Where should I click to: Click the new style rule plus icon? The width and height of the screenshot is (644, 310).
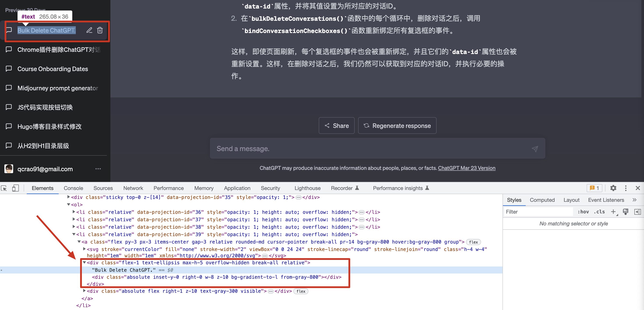613,212
